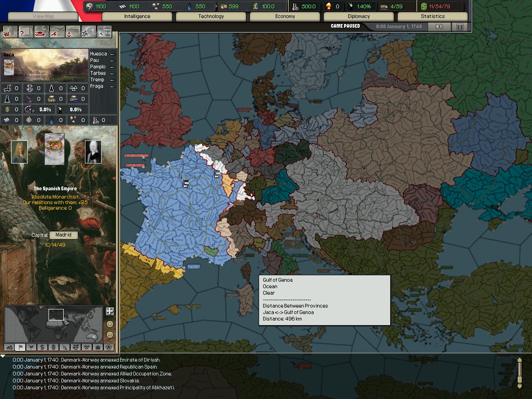This screenshot has width=532, height=399.
Task: Toggle game pause with play/pause button
Action: pyautogui.click(x=440, y=27)
